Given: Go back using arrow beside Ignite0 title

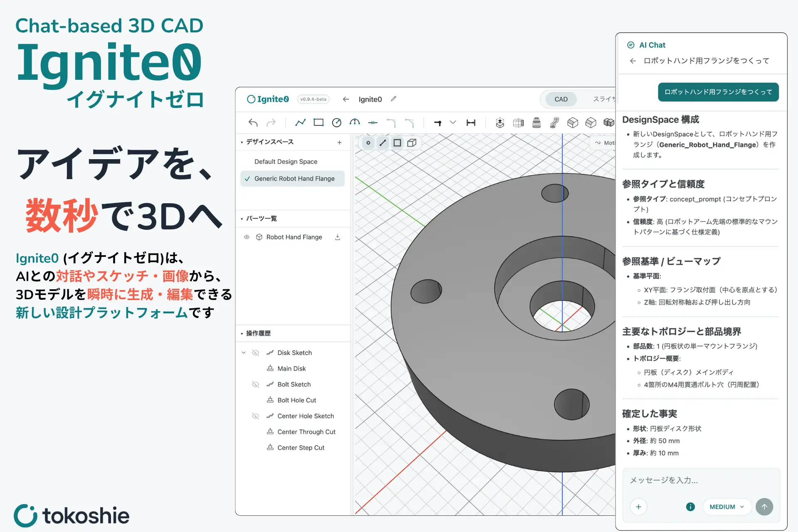Looking at the screenshot, I should coord(346,99).
